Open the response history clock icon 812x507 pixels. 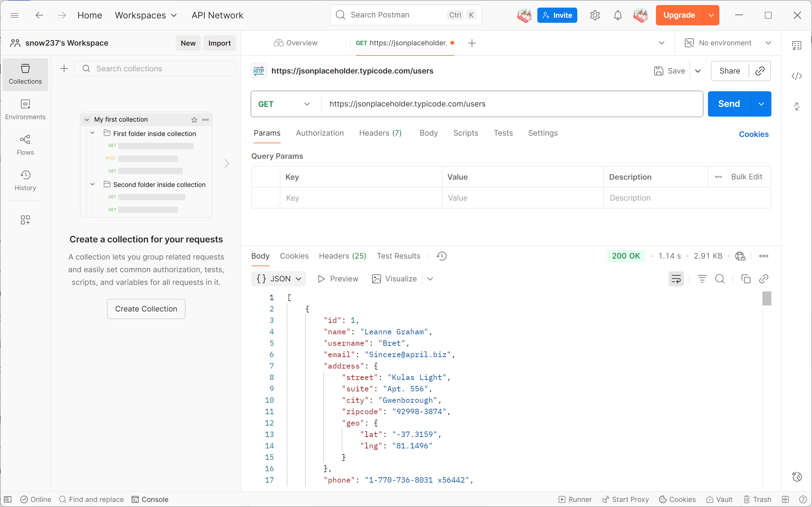point(442,256)
